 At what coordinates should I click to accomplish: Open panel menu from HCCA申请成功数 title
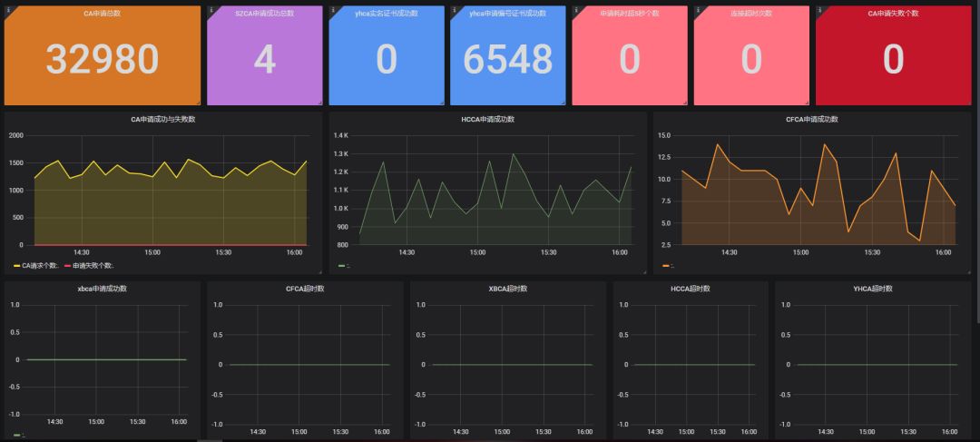(488, 120)
